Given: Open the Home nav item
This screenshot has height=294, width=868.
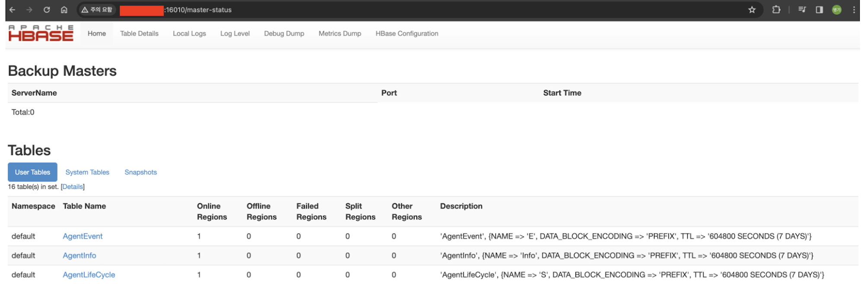Looking at the screenshot, I should click(97, 33).
